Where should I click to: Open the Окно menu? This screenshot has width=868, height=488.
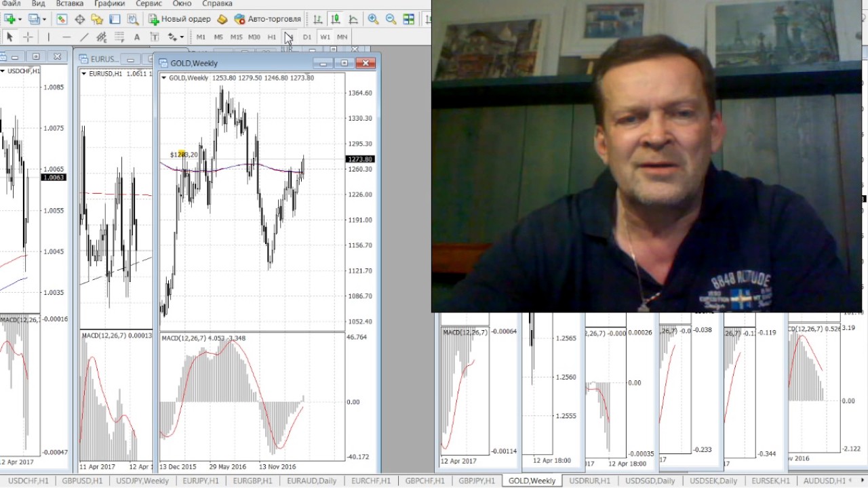(x=182, y=3)
